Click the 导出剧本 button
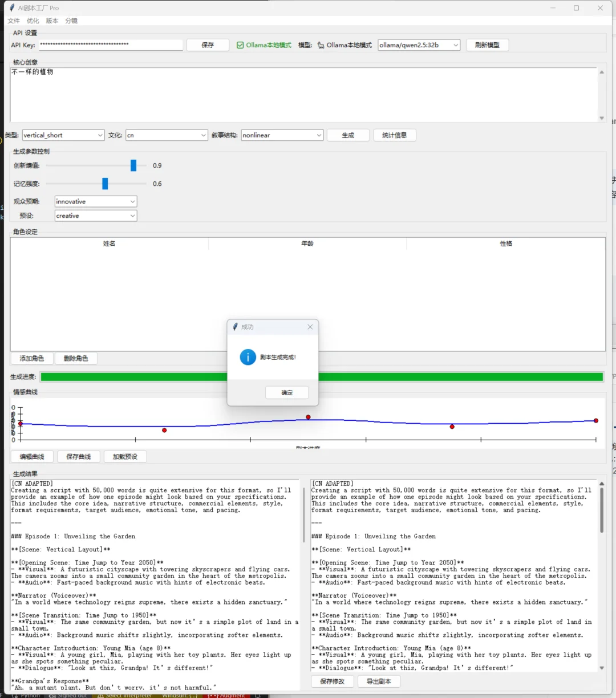 (x=379, y=681)
